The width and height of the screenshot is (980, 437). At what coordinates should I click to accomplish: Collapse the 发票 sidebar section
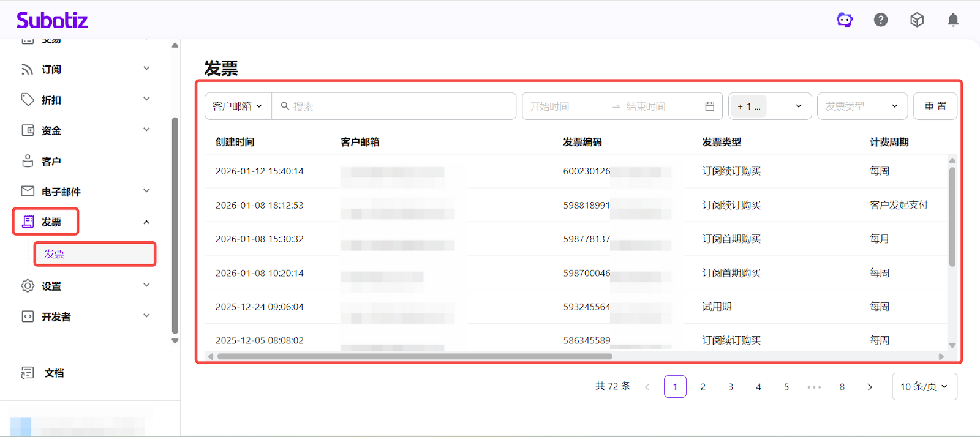[x=146, y=222]
